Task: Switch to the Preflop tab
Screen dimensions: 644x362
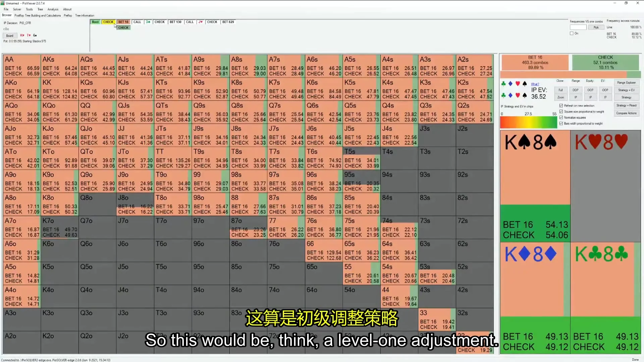Action: (68, 15)
